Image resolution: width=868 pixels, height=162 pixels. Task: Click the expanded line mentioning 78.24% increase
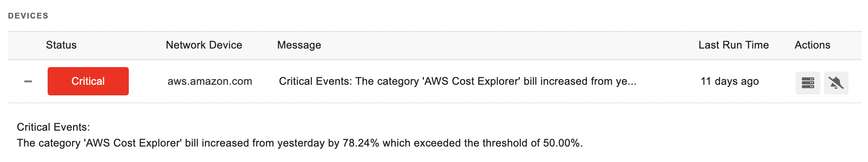300,143
